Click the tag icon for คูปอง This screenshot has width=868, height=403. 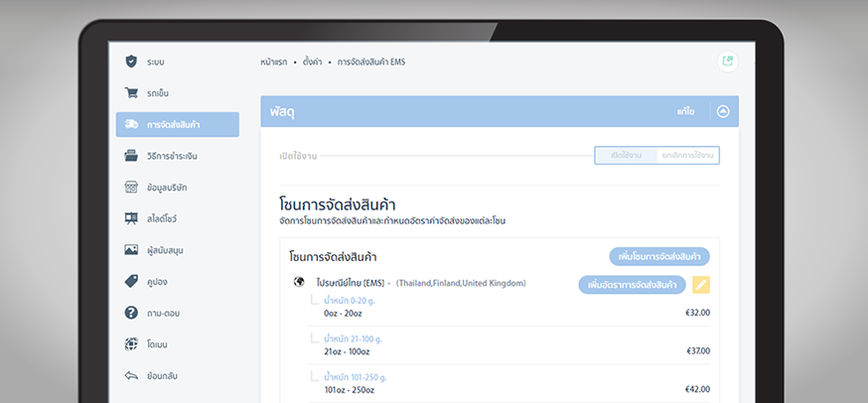(x=131, y=282)
